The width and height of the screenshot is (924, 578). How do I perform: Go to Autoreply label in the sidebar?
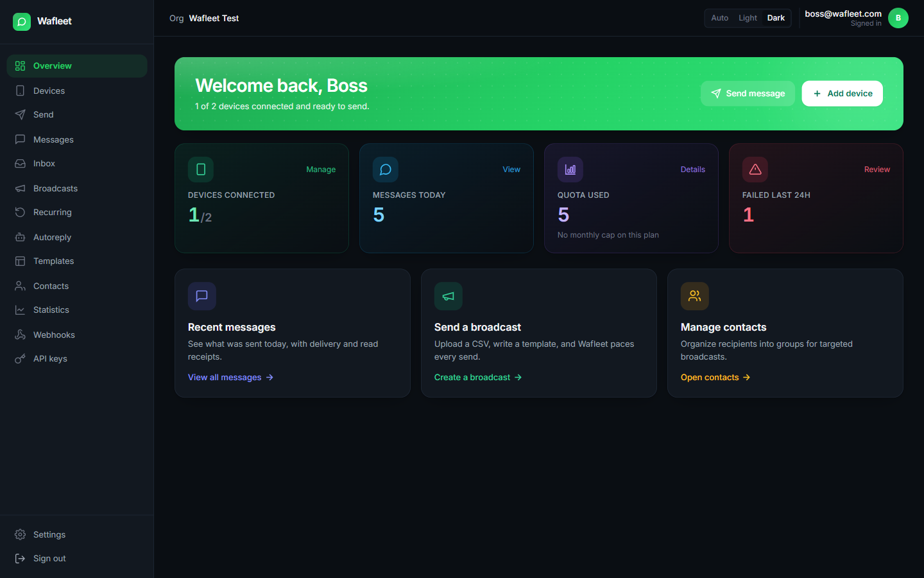pyautogui.click(x=52, y=238)
